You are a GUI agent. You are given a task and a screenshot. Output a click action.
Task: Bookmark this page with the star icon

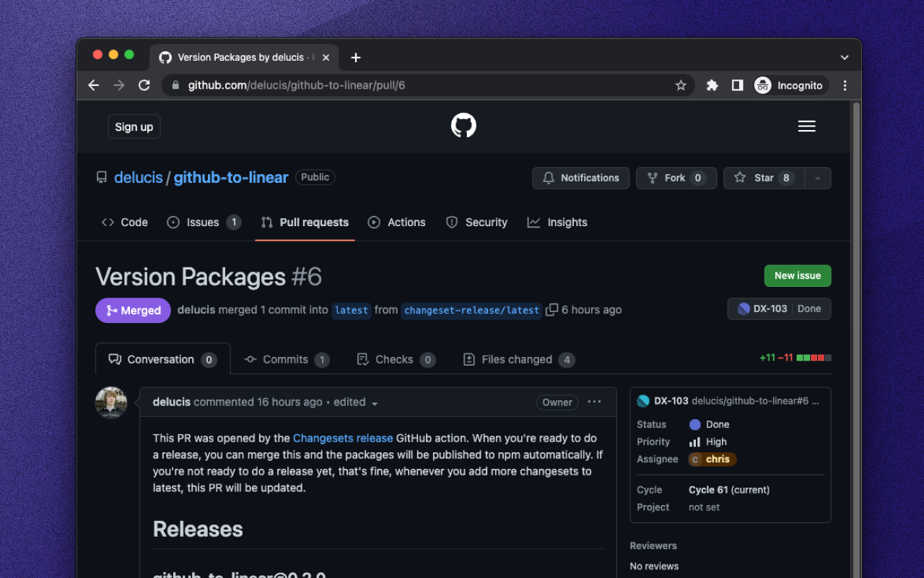tap(681, 85)
